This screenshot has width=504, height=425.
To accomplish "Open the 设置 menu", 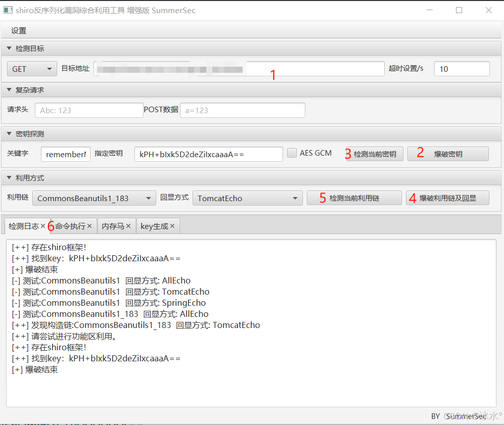I will 18,30.
